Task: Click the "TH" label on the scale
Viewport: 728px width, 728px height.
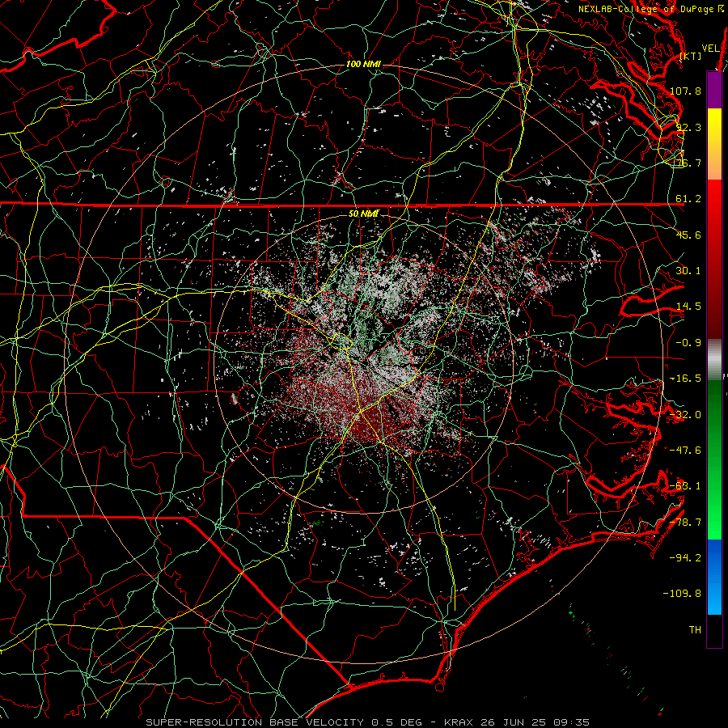Action: click(x=695, y=630)
